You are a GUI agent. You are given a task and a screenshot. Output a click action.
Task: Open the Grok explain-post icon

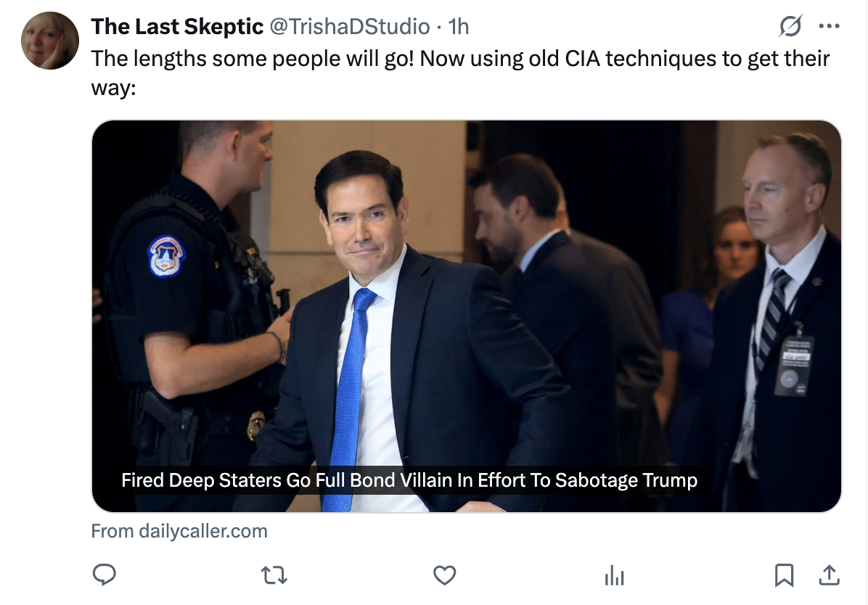790,27
